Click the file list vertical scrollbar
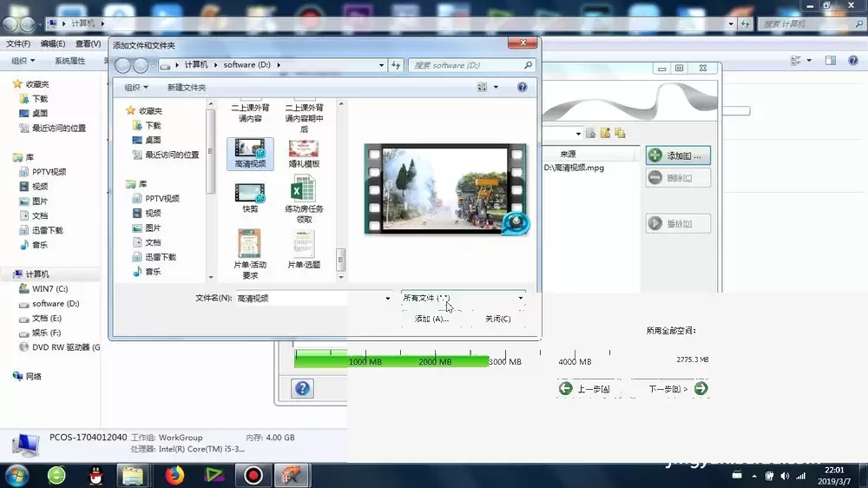 coord(340,259)
